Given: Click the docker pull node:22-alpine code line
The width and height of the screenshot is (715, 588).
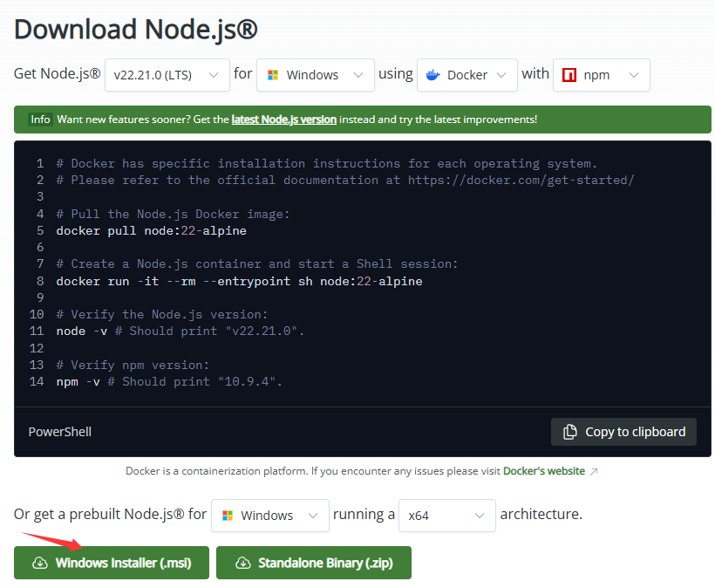Looking at the screenshot, I should click(x=151, y=230).
